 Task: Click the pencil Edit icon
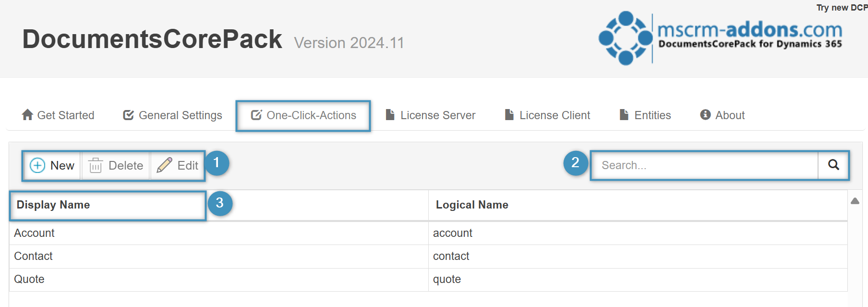coord(164,165)
